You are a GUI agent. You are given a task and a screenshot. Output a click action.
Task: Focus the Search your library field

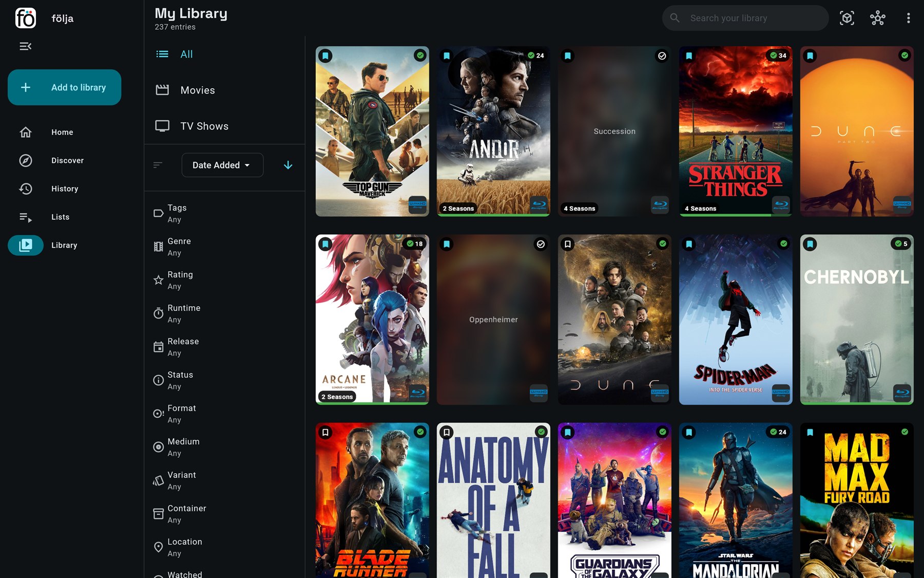pos(745,18)
